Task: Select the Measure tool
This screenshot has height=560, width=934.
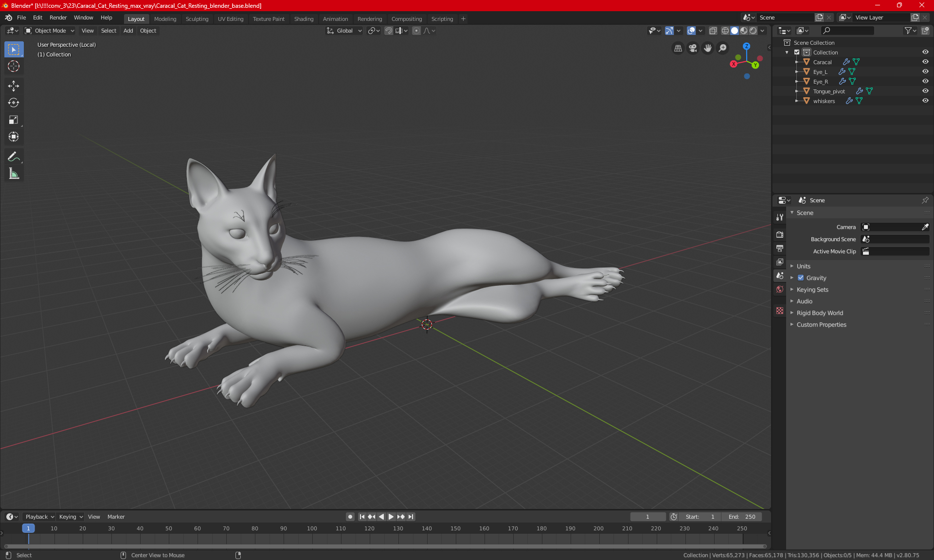Action: [x=14, y=174]
